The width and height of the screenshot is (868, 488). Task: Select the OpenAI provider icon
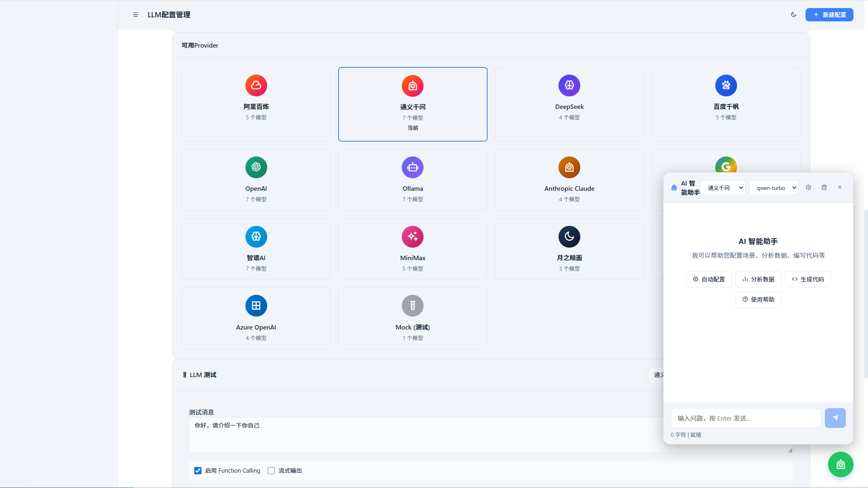point(256,167)
